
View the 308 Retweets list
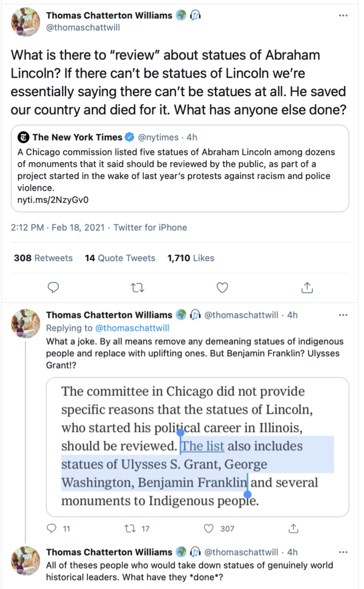[x=43, y=258]
